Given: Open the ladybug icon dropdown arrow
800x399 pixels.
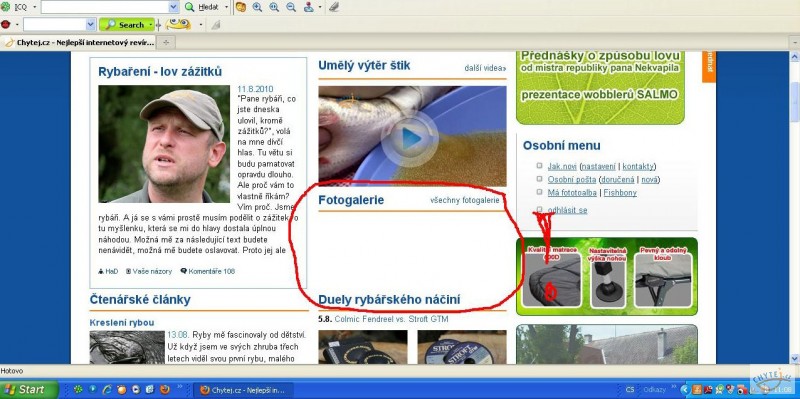Looking at the screenshot, I should coord(17,24).
